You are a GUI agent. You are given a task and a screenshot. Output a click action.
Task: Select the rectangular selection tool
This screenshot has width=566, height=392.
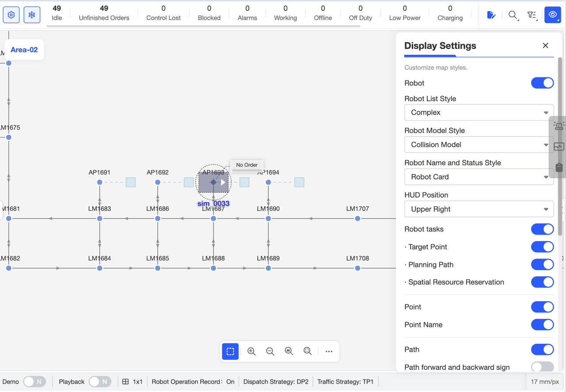[x=230, y=351]
